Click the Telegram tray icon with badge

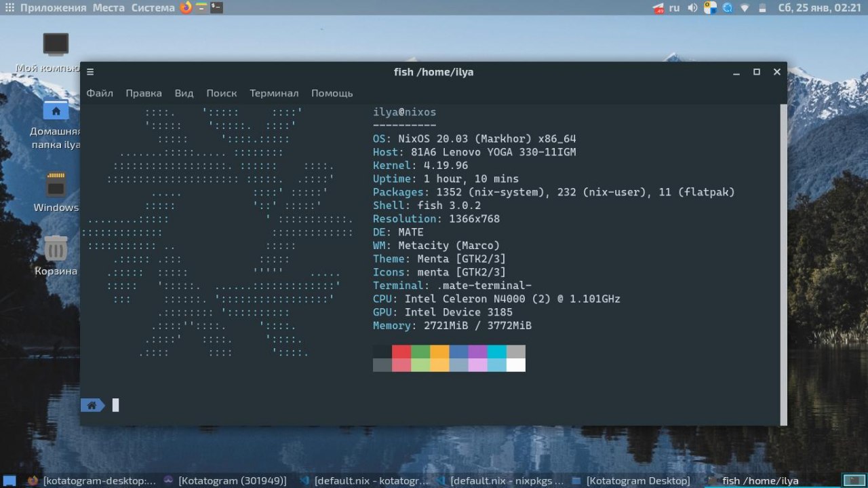pyautogui.click(x=658, y=8)
